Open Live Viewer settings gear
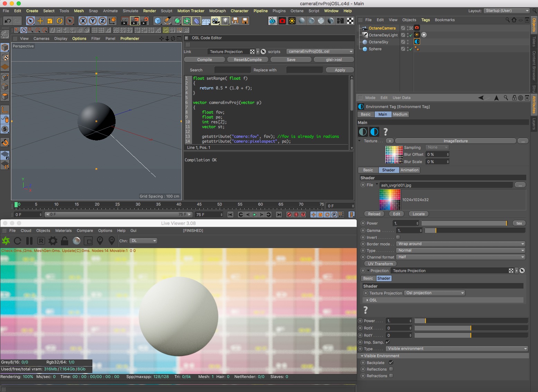 [53, 241]
